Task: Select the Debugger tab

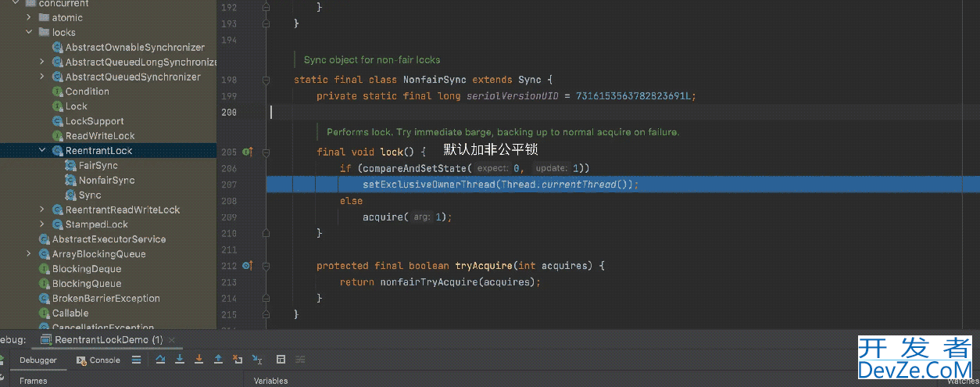Action: [x=38, y=360]
